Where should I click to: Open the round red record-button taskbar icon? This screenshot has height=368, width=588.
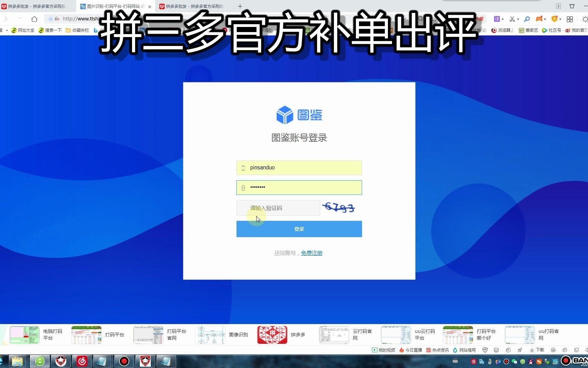pyautogui.click(x=124, y=361)
